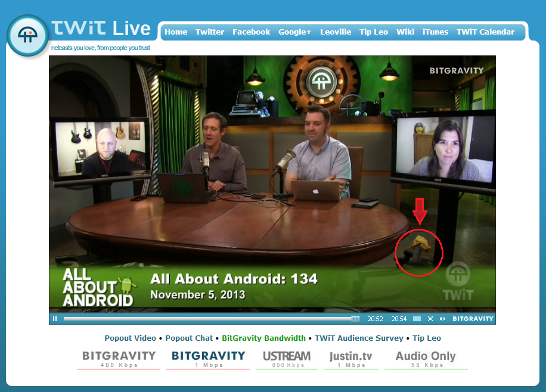
Task: Select Google+ in the navigation bar
Action: point(295,32)
